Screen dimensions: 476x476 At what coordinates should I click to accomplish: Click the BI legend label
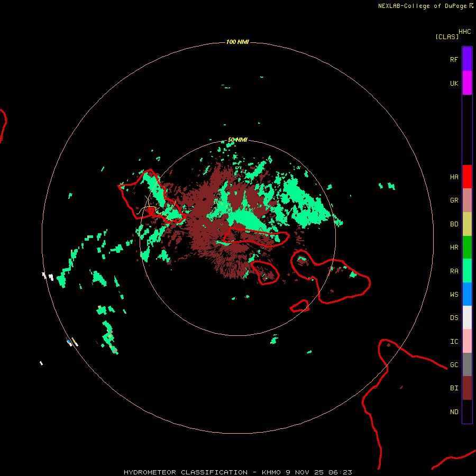(x=454, y=388)
